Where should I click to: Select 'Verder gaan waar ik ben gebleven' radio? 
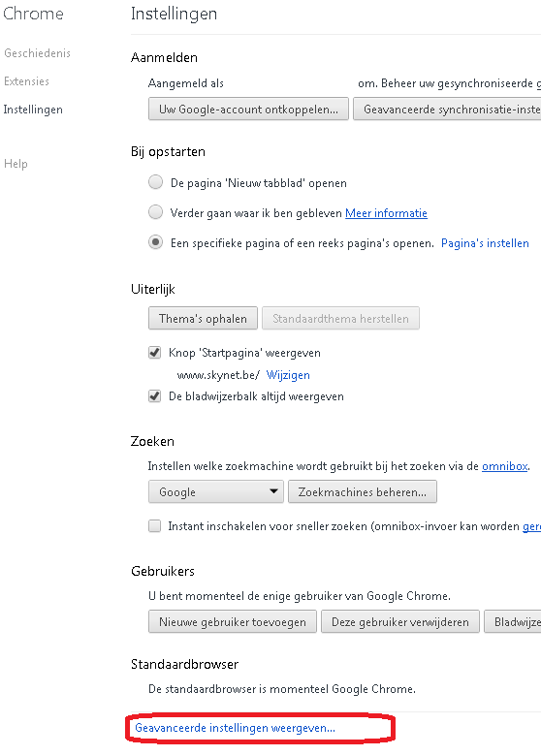coord(155,212)
